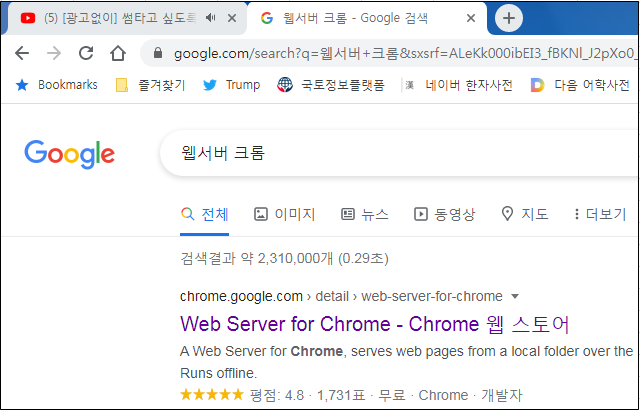Viewport: 640px width, 410px height.
Task: Click the chrome.google.com result URL
Action: 341,296
